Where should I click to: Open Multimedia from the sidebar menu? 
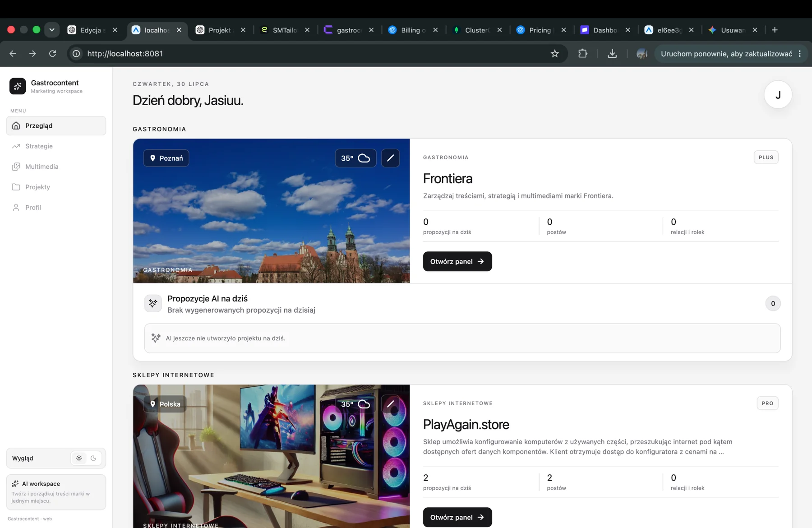pyautogui.click(x=56, y=167)
